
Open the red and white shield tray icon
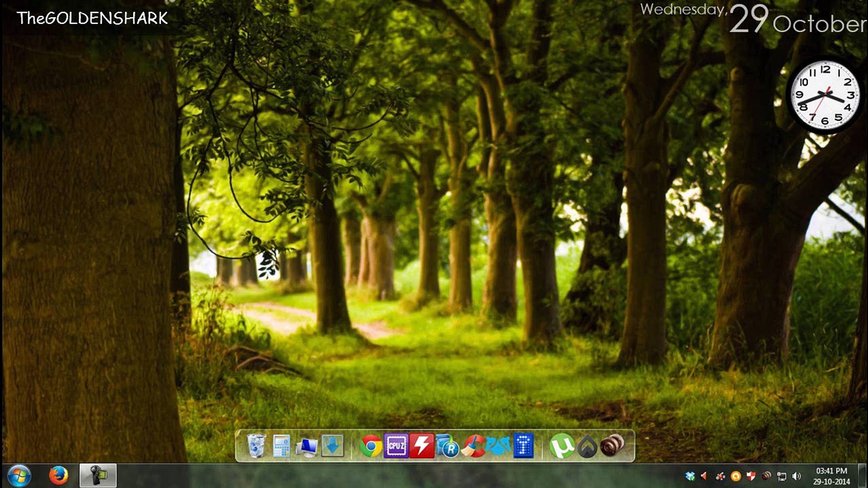pos(751,476)
